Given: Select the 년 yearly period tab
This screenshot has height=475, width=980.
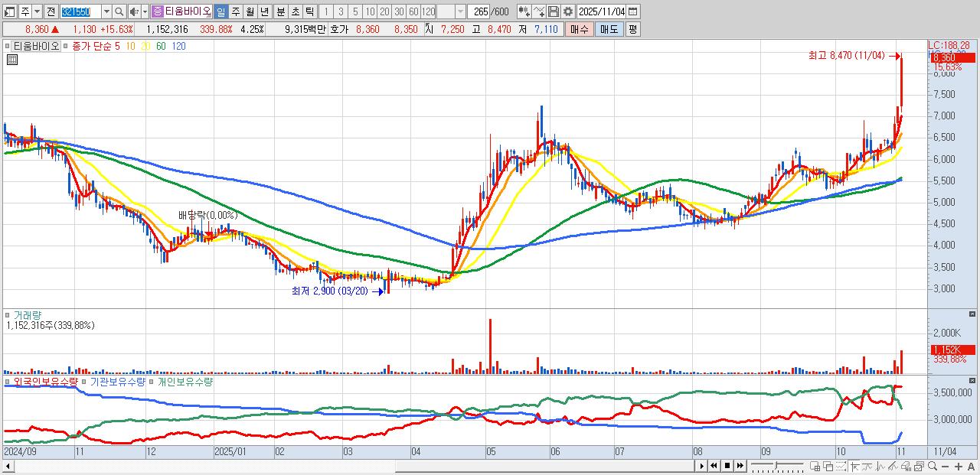Looking at the screenshot, I should coord(264,11).
